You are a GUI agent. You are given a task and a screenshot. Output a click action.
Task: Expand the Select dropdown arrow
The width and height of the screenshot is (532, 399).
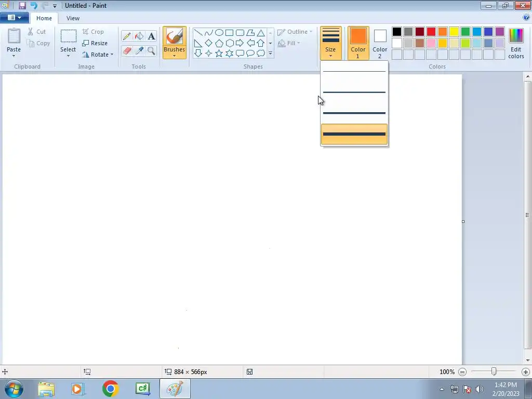pyautogui.click(x=68, y=56)
